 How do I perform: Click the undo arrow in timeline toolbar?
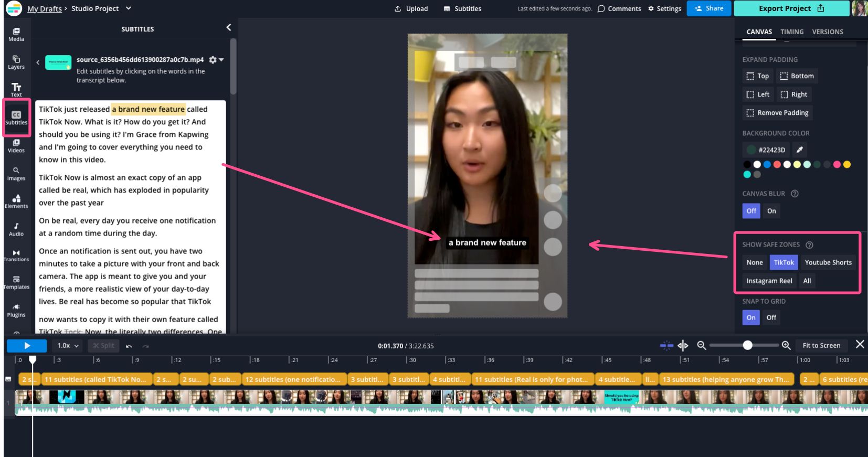tap(129, 346)
